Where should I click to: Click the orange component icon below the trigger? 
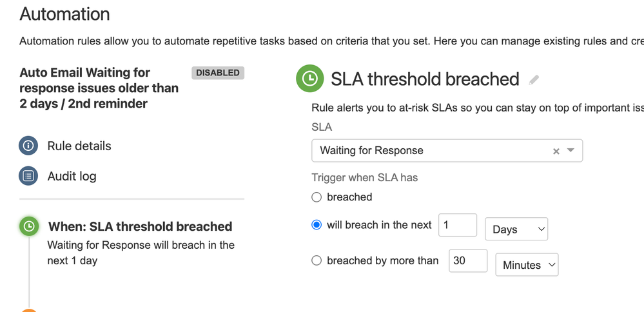(29, 310)
